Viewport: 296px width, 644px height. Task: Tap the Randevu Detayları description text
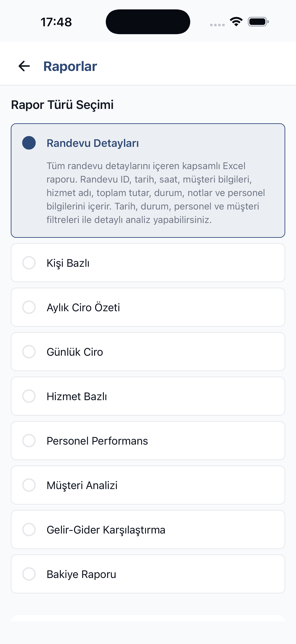tap(156, 193)
